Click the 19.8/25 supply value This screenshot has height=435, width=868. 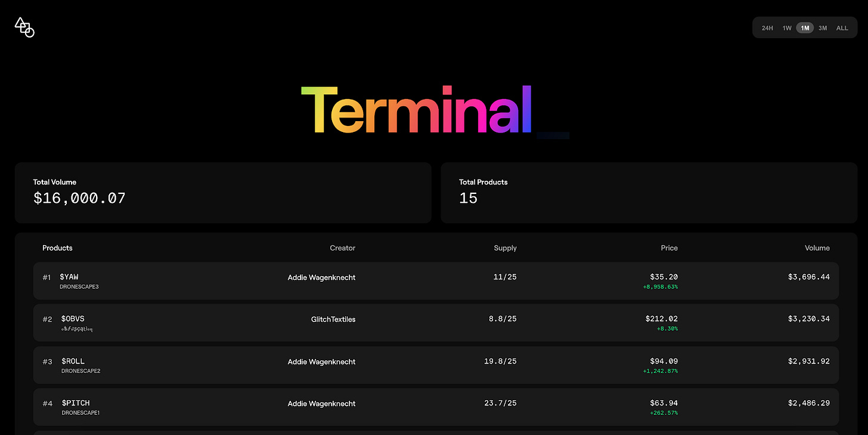coord(500,361)
